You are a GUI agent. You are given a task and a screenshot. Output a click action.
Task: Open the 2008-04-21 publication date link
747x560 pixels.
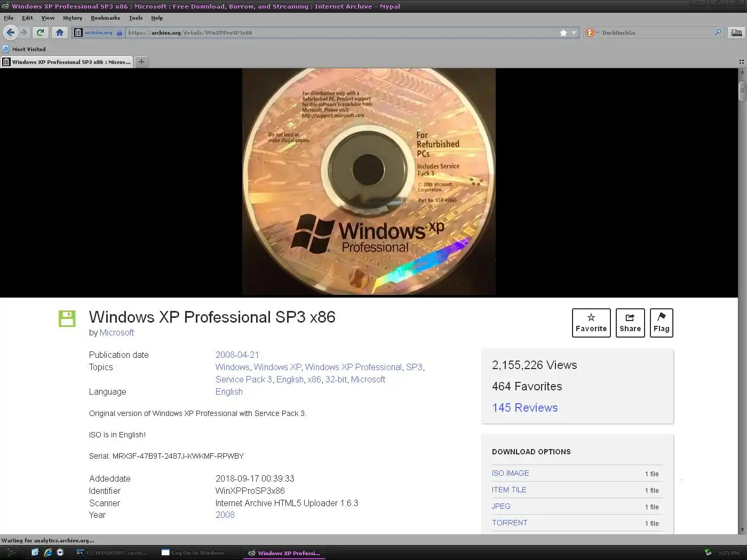[237, 355]
